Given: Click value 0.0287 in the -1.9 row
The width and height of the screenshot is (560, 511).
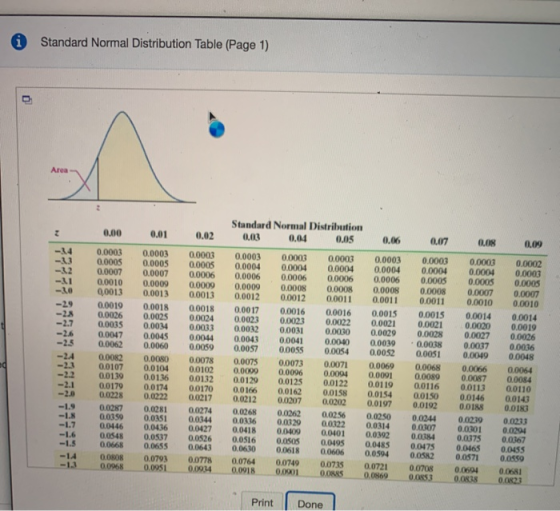Looking at the screenshot, I should (x=111, y=407).
